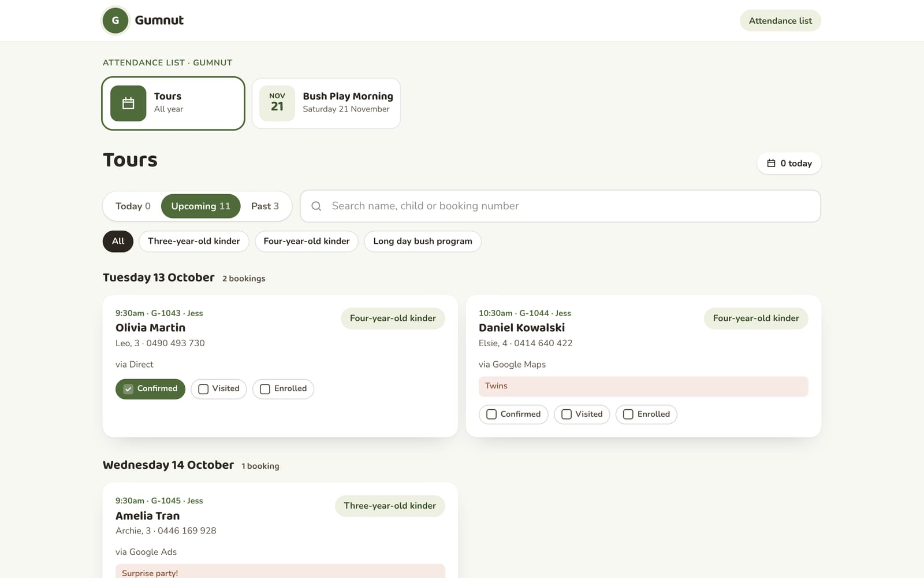This screenshot has width=924, height=578.
Task: Click Amelia Tran's Three-year-old kinder tag
Action: (390, 506)
